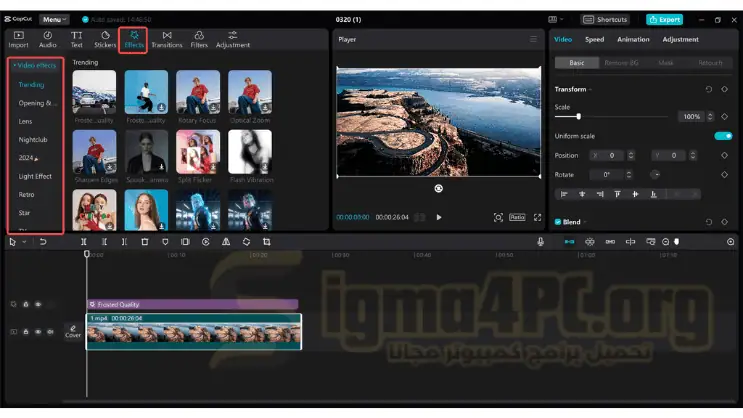Click the Import media icon

pos(18,39)
